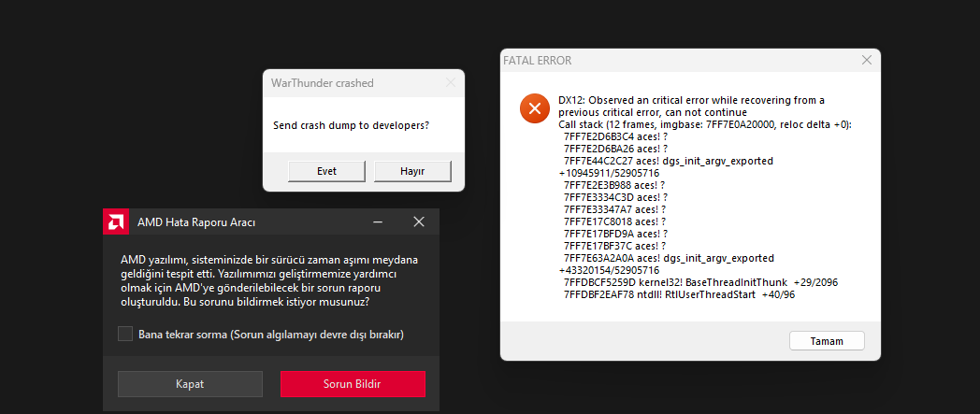
Task: Click the red error icon in FATAL ERROR
Action: [x=534, y=108]
